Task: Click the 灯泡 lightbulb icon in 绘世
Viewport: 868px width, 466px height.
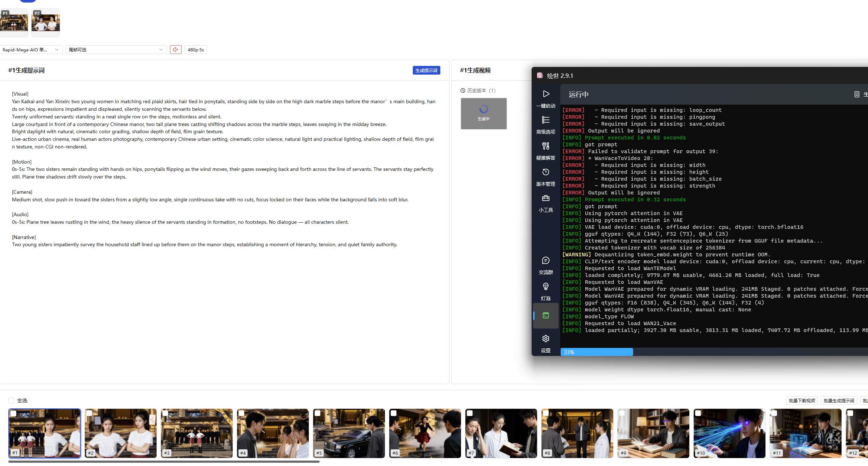Action: tap(546, 287)
